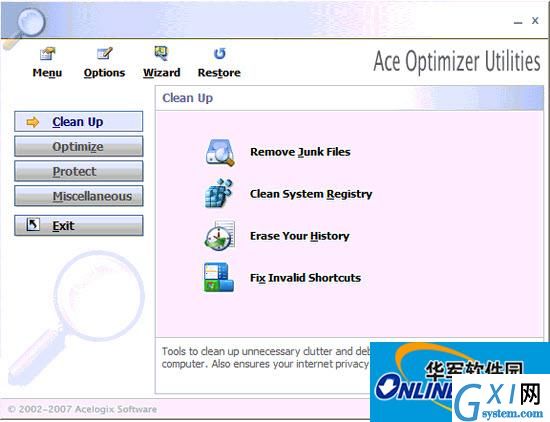This screenshot has width=550, height=422.
Task: Click the Exit button's arrow icon
Action: (33, 225)
